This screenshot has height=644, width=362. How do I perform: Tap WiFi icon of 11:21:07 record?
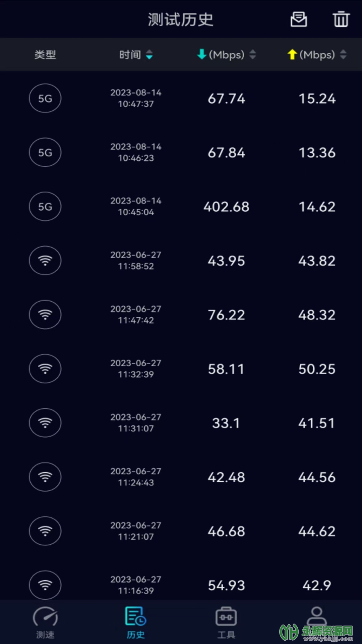tap(45, 531)
